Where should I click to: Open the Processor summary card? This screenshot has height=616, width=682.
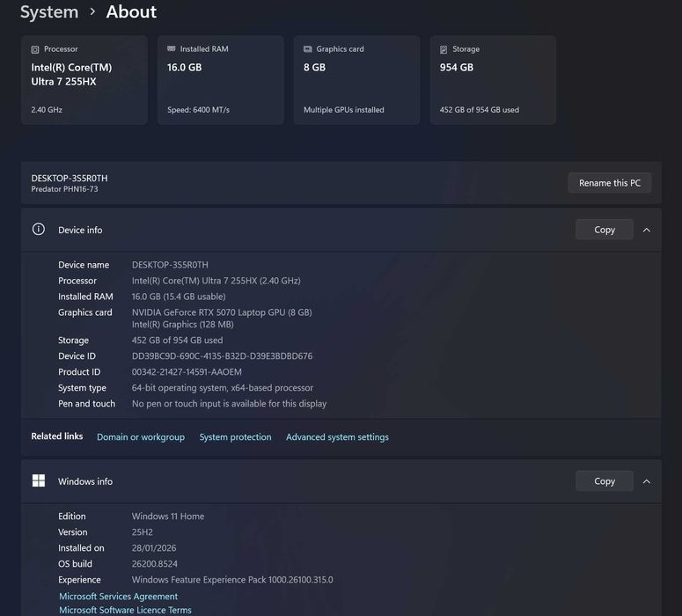(84, 80)
